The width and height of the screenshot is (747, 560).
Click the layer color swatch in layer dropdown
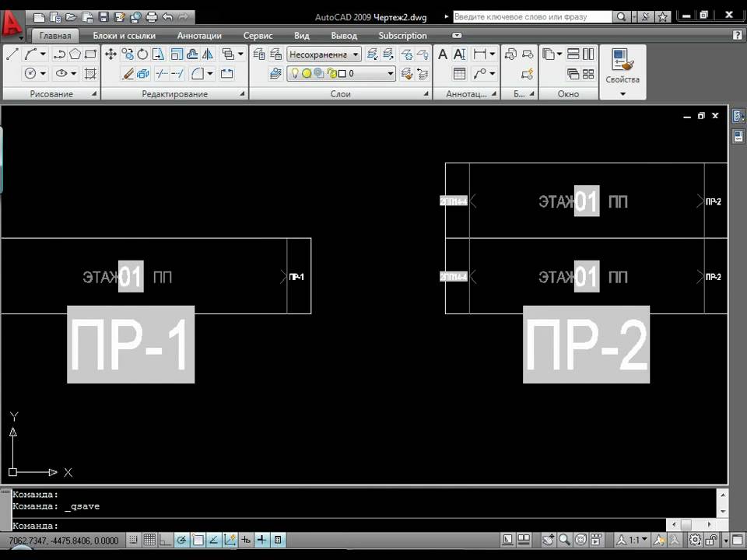point(342,73)
